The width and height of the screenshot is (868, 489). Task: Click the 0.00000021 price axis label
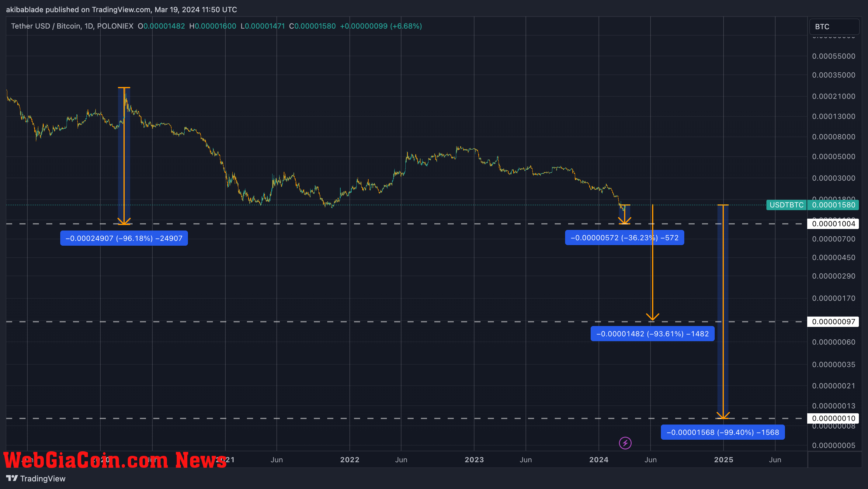[834, 386]
